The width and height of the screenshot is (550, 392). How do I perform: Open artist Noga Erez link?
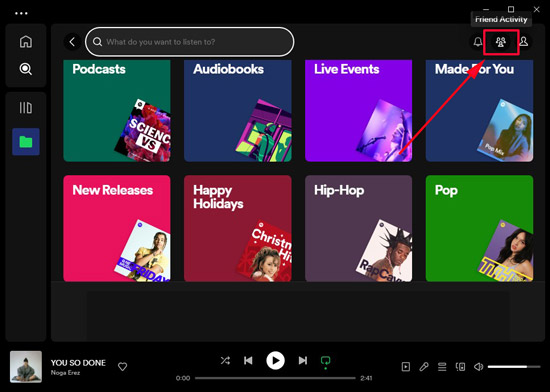pyautogui.click(x=65, y=373)
